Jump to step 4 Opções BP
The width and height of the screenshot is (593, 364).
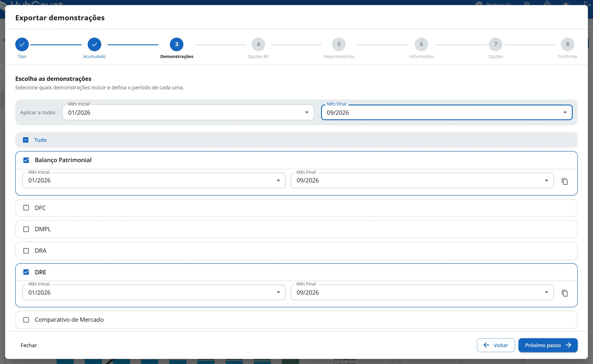click(258, 44)
